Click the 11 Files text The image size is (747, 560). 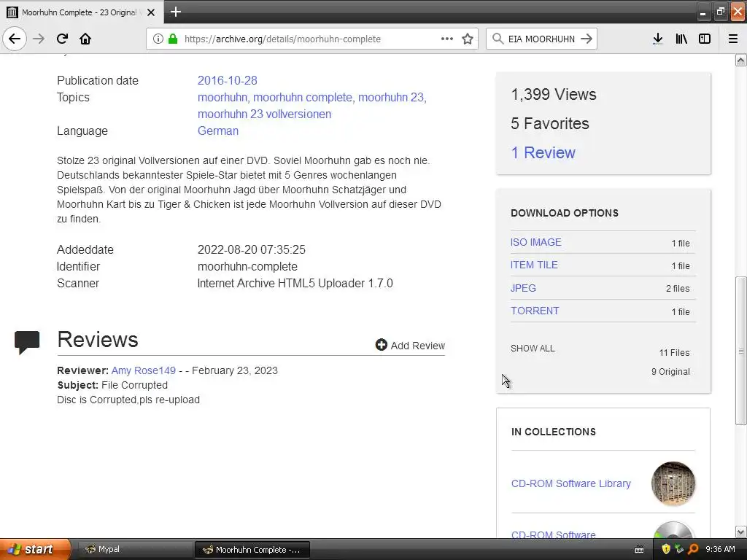click(x=674, y=353)
